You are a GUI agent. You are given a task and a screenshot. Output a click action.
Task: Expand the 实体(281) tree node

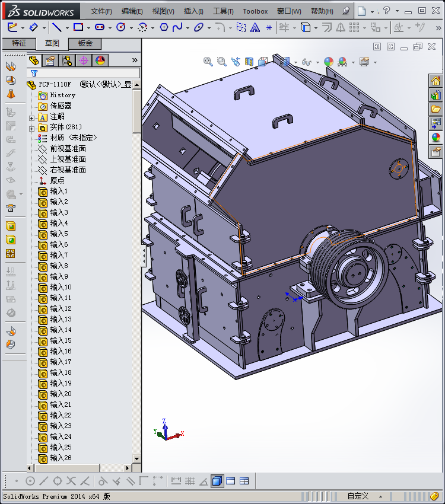(31, 129)
